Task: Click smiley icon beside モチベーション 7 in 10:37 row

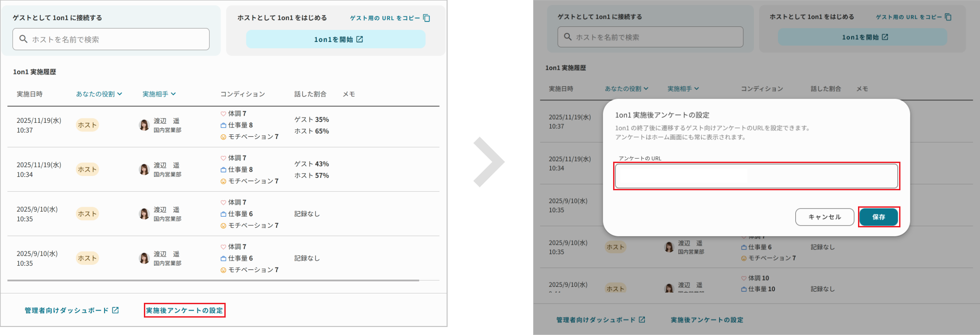Action: tap(223, 137)
